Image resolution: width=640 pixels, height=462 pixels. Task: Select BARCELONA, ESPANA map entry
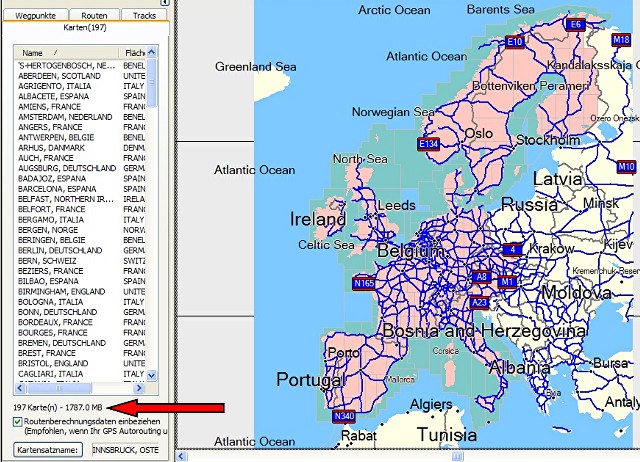coord(80,189)
